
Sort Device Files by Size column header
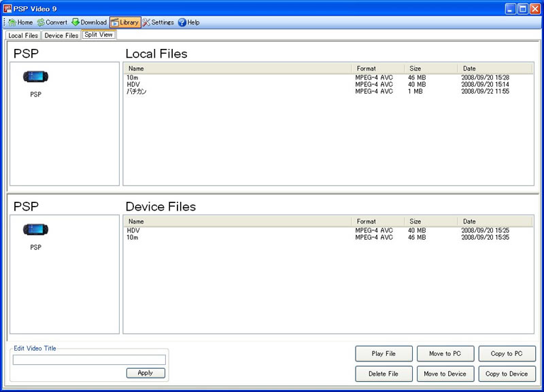pos(431,221)
